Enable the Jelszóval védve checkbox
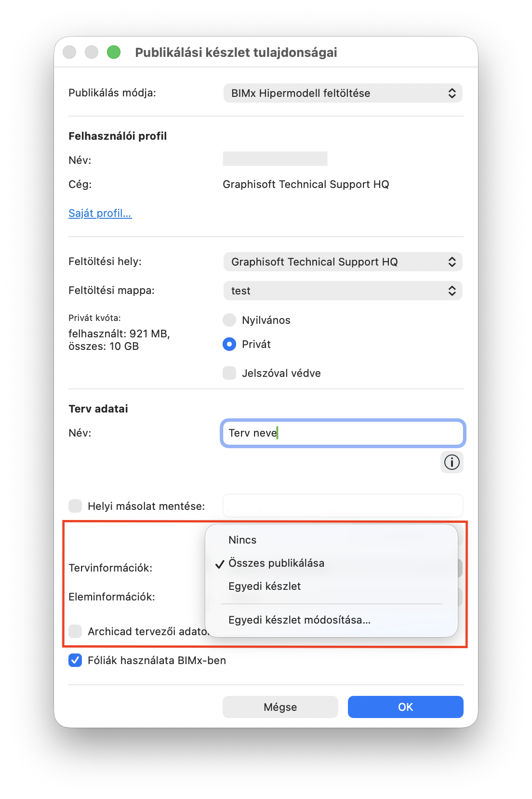This screenshot has width=532, height=799. [x=229, y=373]
